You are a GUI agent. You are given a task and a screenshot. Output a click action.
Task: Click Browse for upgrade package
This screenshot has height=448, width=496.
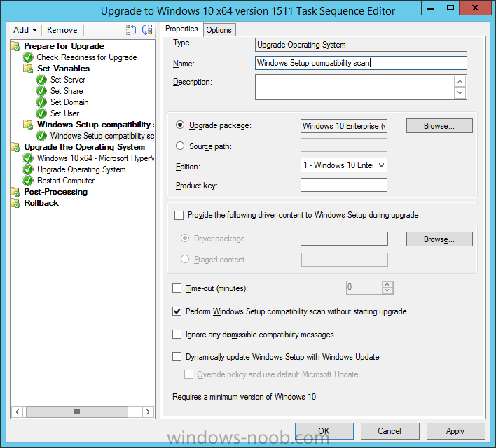pyautogui.click(x=439, y=126)
